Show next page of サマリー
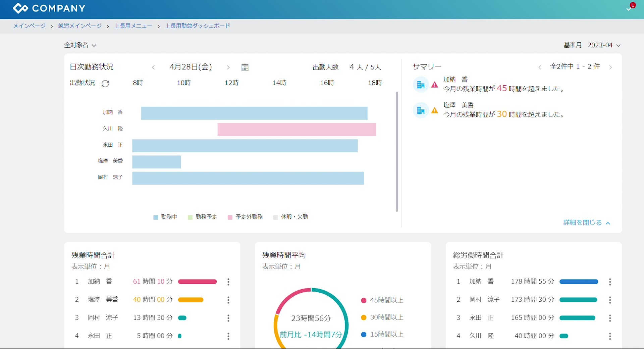 (x=610, y=67)
